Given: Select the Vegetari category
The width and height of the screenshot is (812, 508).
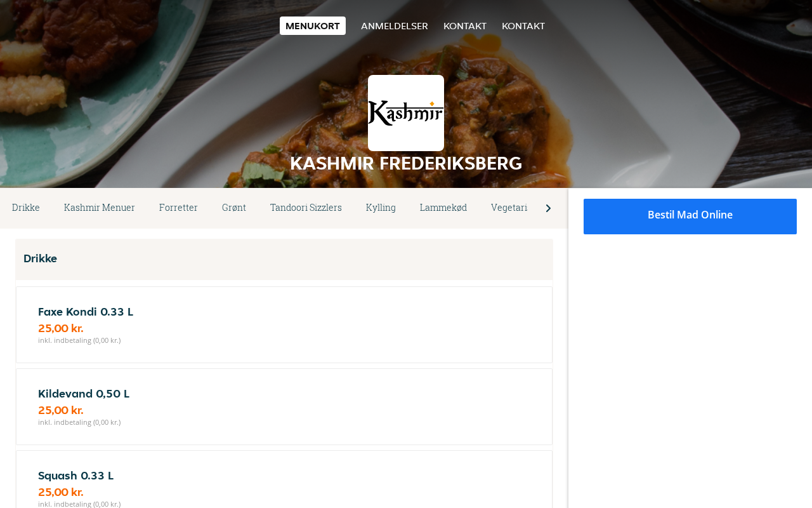Looking at the screenshot, I should click(x=509, y=208).
